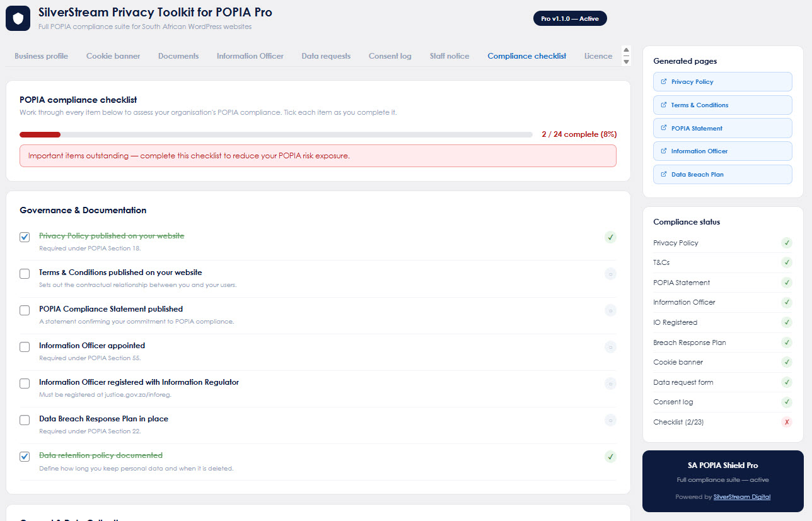Tick Terms & Conditions published checkbox
Viewport: 812px width, 521px height.
(25, 274)
